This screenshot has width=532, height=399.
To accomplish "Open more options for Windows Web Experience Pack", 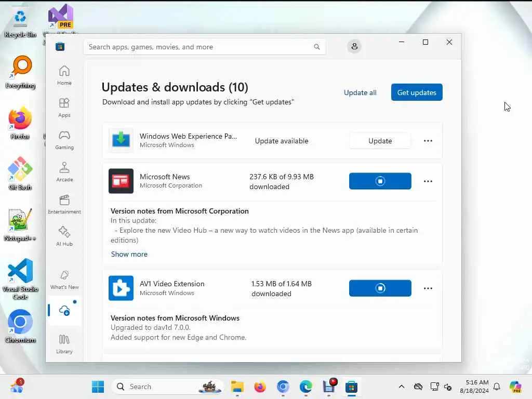I will click(x=428, y=141).
